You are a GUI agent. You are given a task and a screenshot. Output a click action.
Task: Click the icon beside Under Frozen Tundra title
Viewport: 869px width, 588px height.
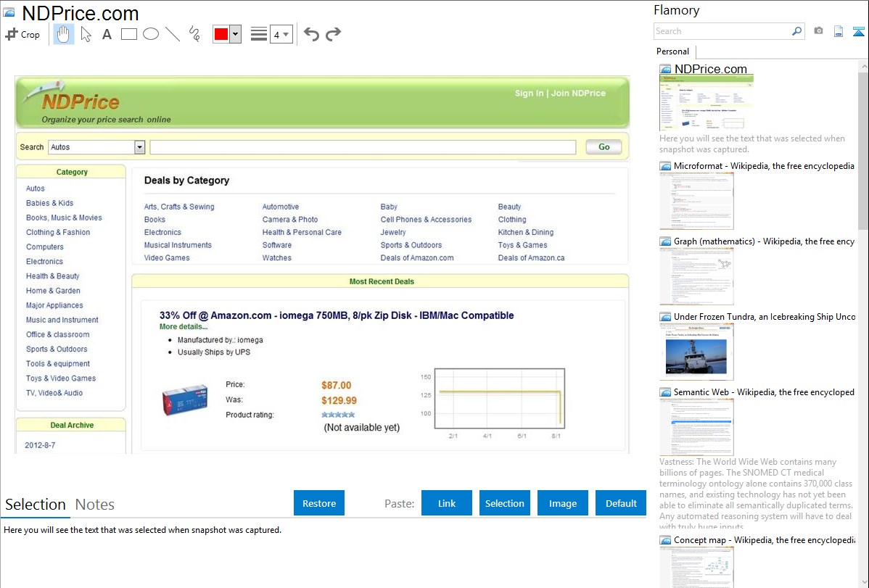[666, 317]
